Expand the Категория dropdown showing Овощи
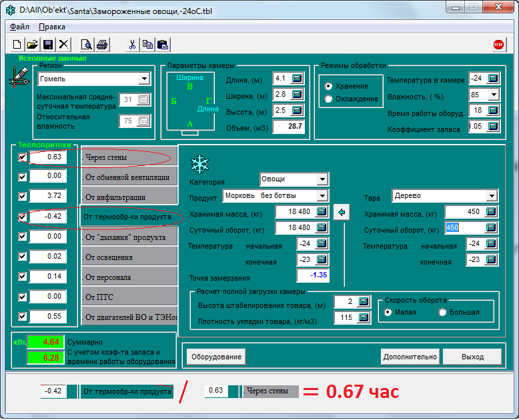 (322, 179)
